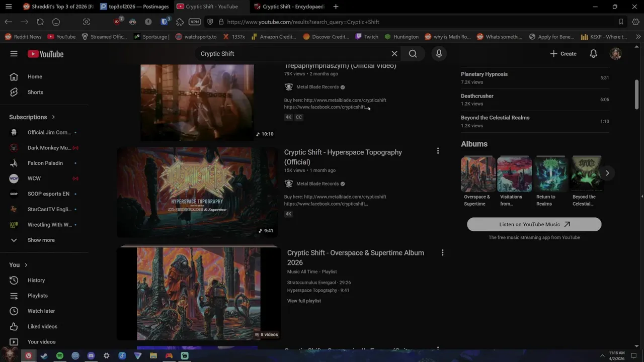Go to Home in sidebar

coord(44,76)
